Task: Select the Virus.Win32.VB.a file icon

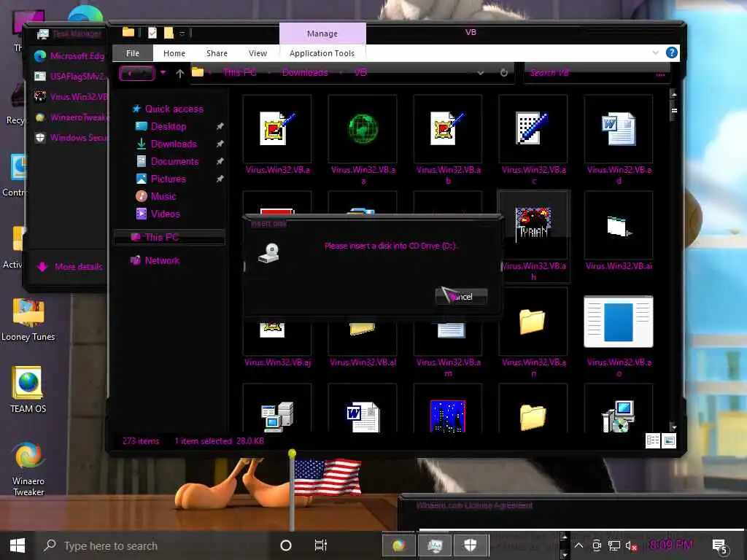Action: tap(277, 128)
